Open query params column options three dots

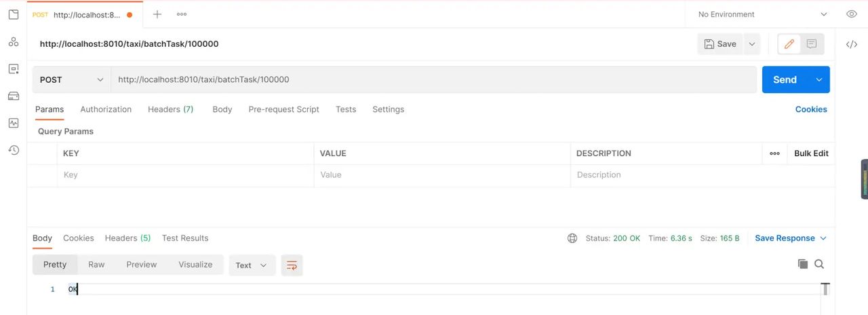tap(774, 153)
